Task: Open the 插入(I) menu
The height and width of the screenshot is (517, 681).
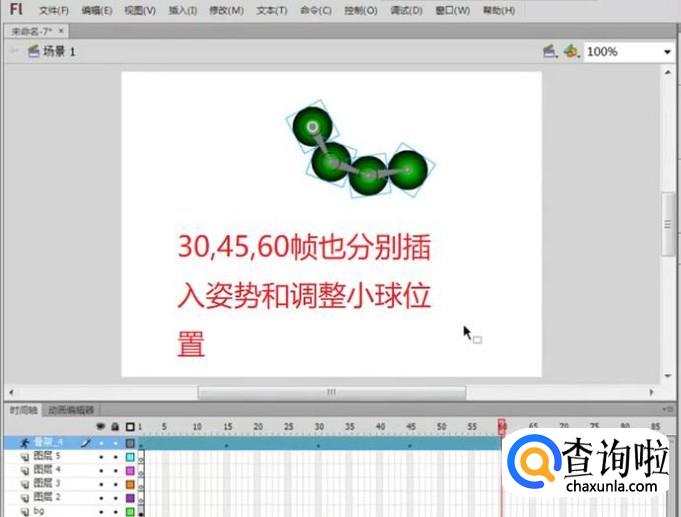Action: [183, 10]
